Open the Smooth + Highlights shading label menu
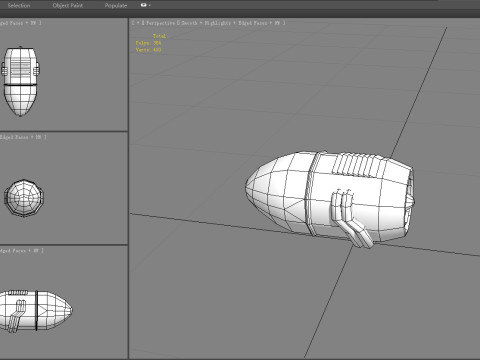This screenshot has height=360, width=480. (206, 23)
